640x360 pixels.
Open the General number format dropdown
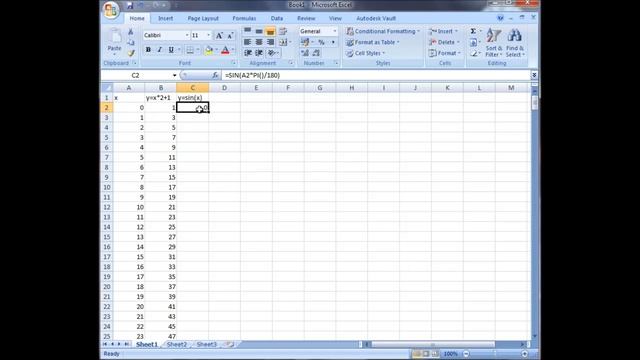tap(335, 31)
